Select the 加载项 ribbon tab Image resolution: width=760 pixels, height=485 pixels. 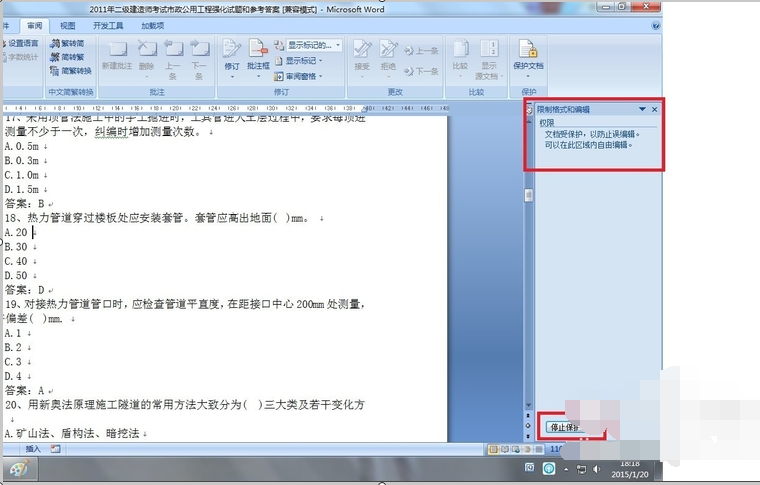(153, 26)
